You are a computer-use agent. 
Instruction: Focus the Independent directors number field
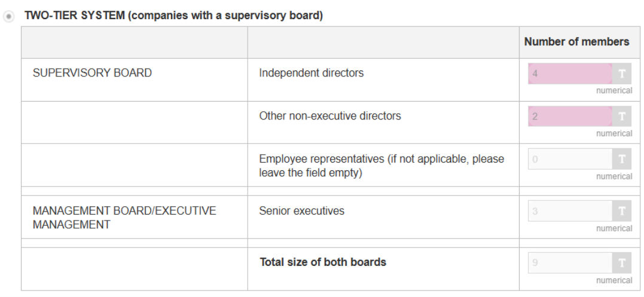(x=569, y=74)
